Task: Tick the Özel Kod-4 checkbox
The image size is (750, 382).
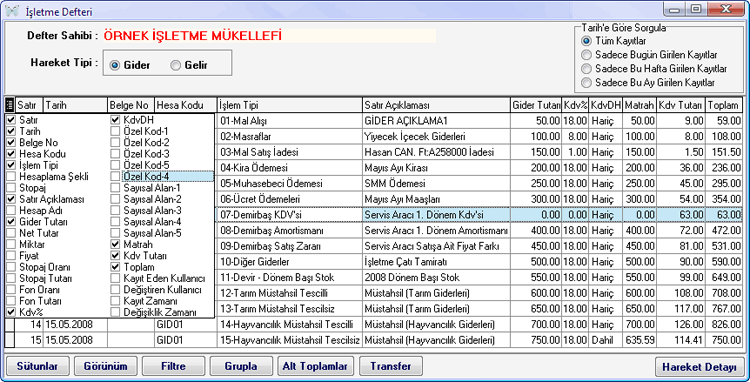Action: (115, 176)
